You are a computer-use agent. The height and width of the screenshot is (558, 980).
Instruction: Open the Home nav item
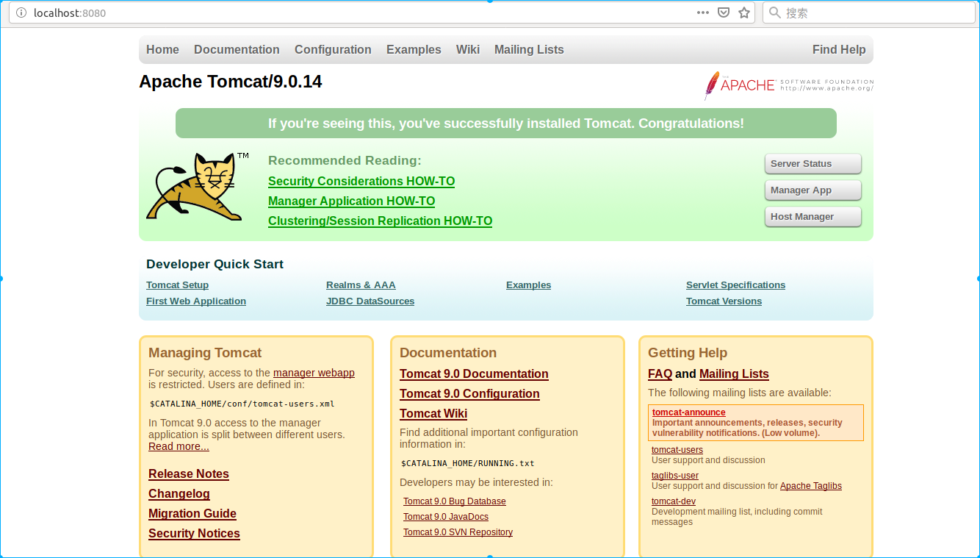(162, 49)
